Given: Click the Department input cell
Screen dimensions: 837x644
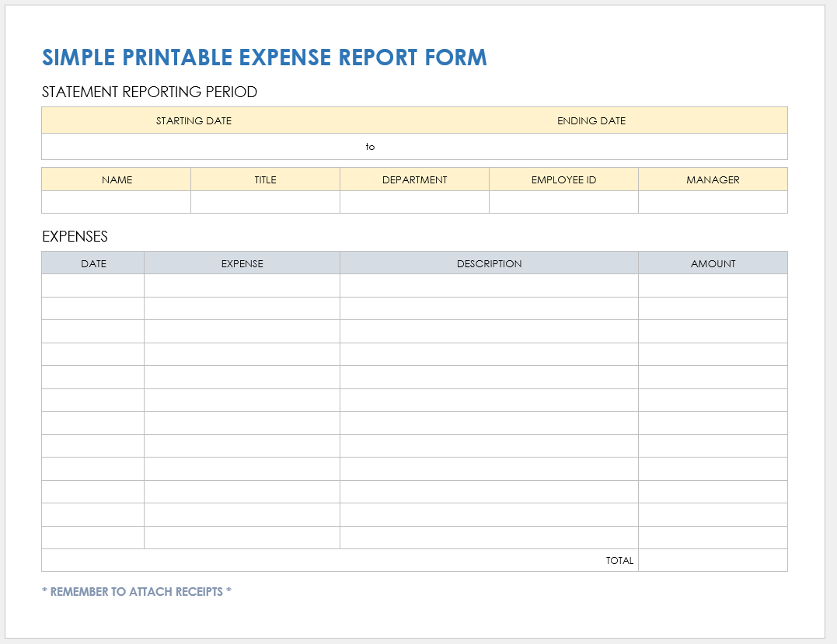Looking at the screenshot, I should (x=413, y=202).
